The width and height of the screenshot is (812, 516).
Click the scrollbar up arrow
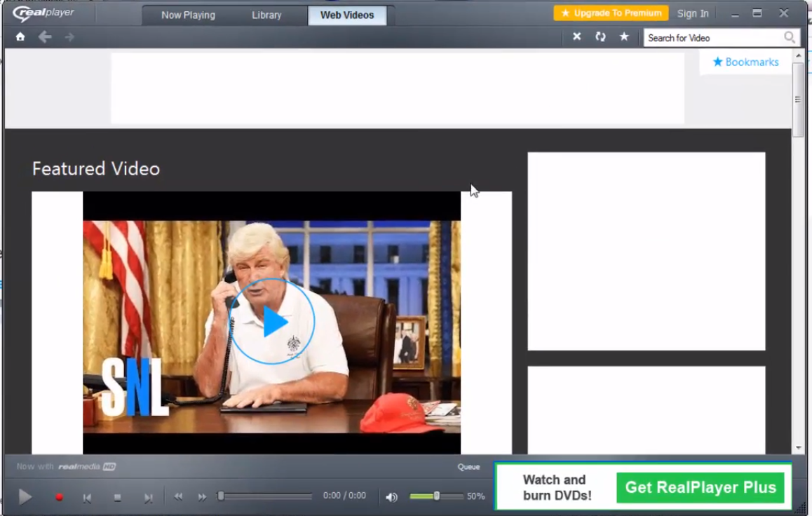pos(798,55)
